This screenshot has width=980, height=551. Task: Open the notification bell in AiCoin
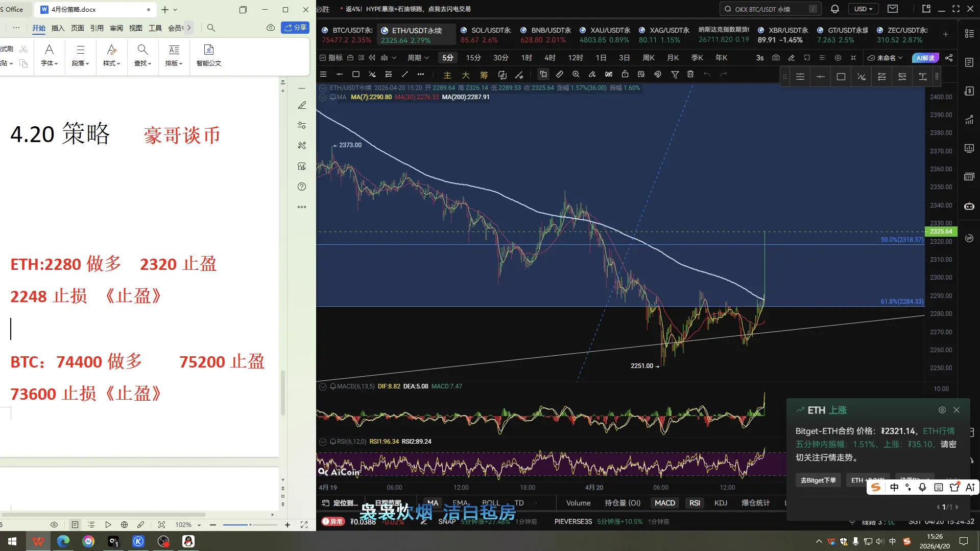[x=835, y=9]
